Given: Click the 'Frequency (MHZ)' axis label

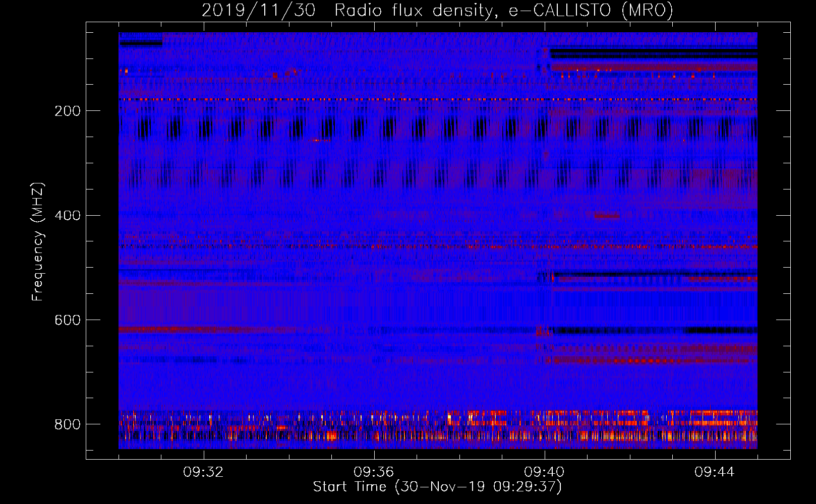Looking at the screenshot, I should pos(38,241).
